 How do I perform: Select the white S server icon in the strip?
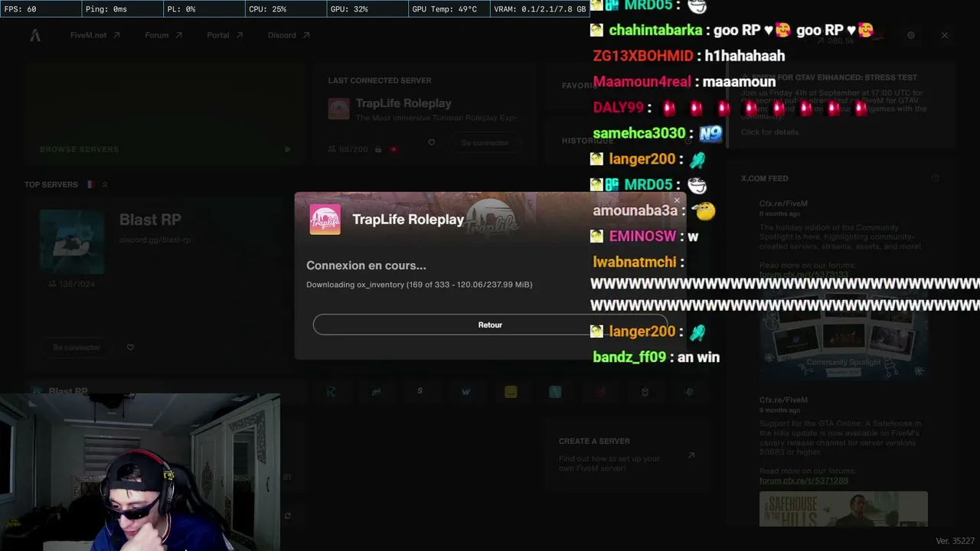tap(420, 392)
